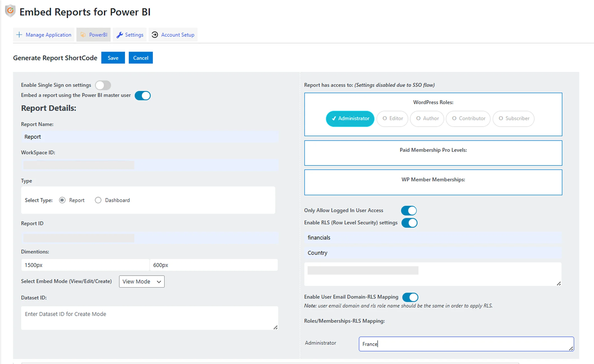Screen dimensions: 594x364
Task: Click the miniOrange shield logo icon
Action: (10, 11)
